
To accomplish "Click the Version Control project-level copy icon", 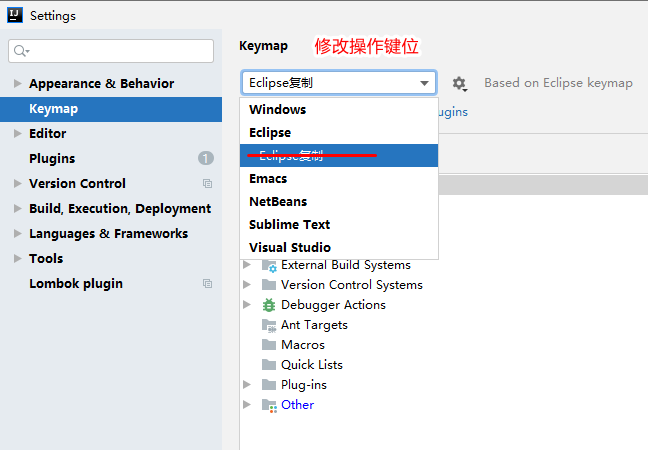I will (x=207, y=183).
